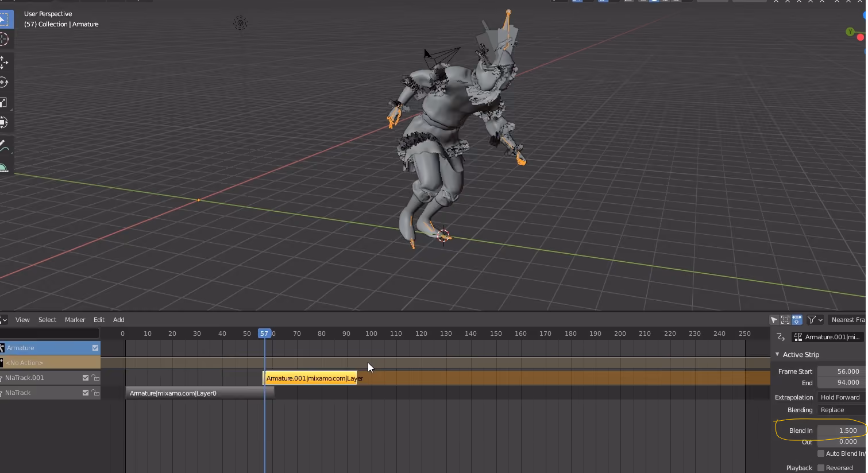Select the Measure tool

[3, 167]
